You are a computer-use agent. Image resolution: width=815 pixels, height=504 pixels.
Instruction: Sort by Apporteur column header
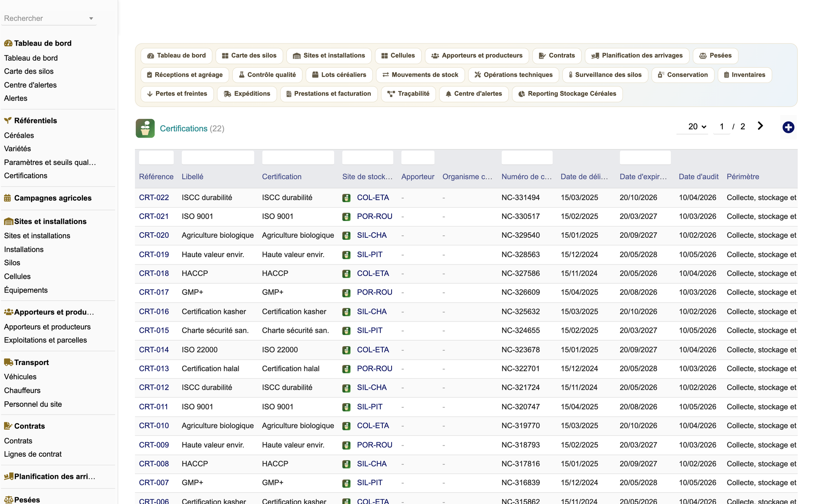418,177
